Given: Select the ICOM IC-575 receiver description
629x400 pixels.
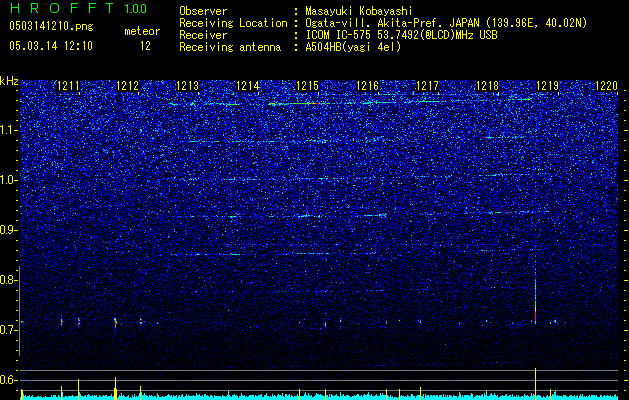Looking at the screenshot, I should (401, 35).
